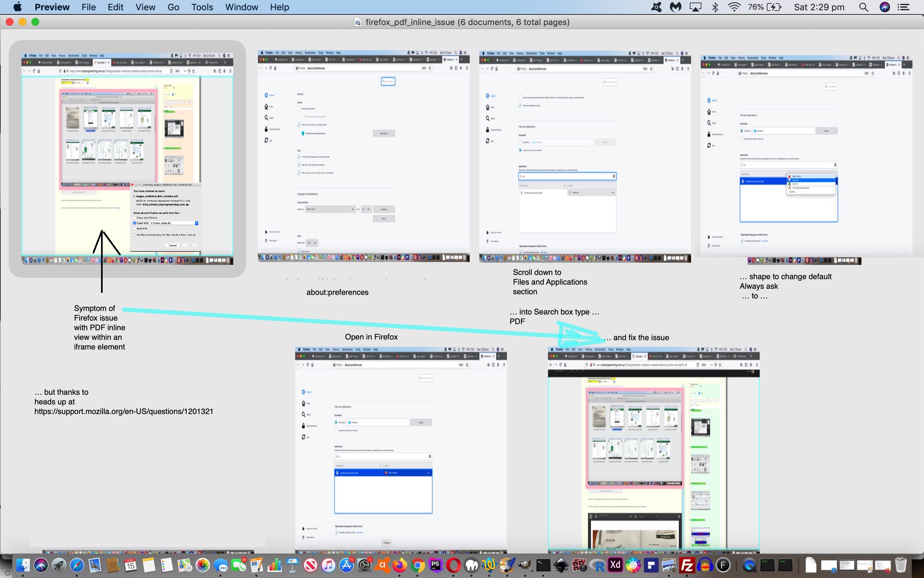Open Safari compass icon in Dock
The height and width of the screenshot is (578, 924).
click(77, 565)
